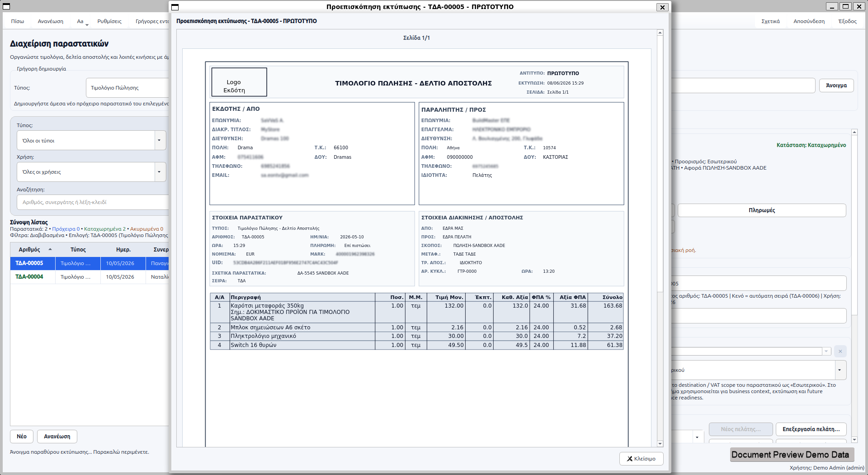Clear the customer field with X button
Image resolution: width=868 pixels, height=475 pixels.
(840, 351)
